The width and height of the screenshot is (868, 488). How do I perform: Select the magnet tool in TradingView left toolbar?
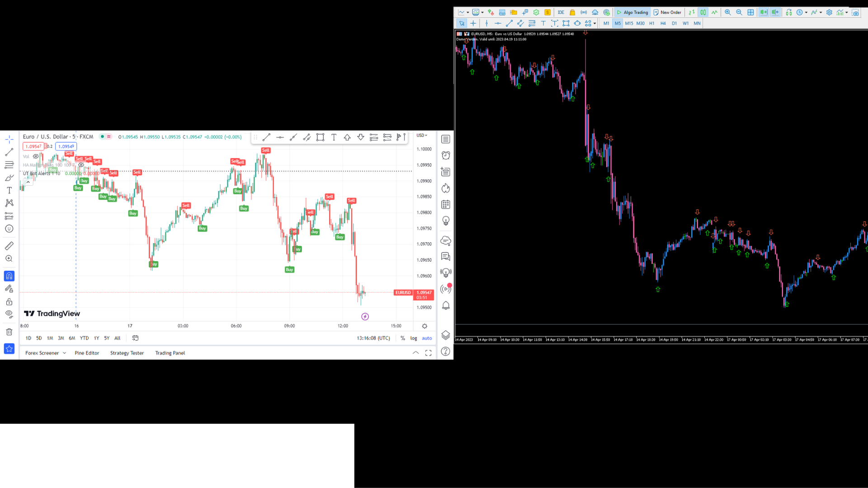click(x=9, y=276)
